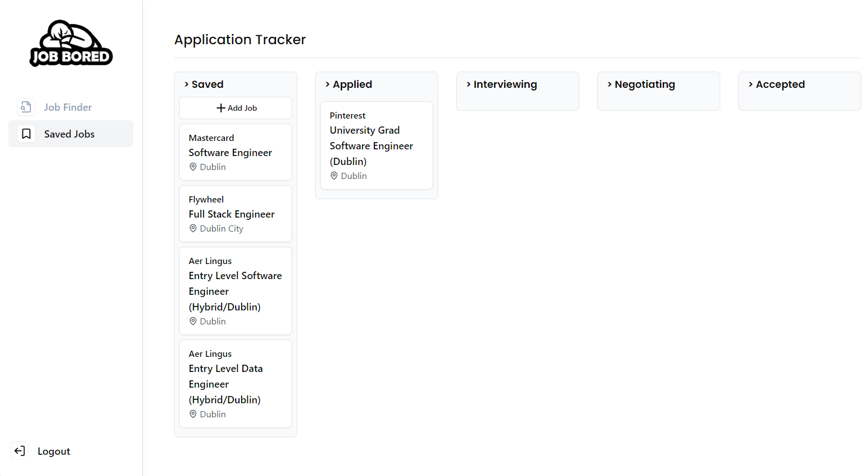The image size is (868, 476).
Task: Click the Job Finder document search icon
Action: (x=26, y=107)
